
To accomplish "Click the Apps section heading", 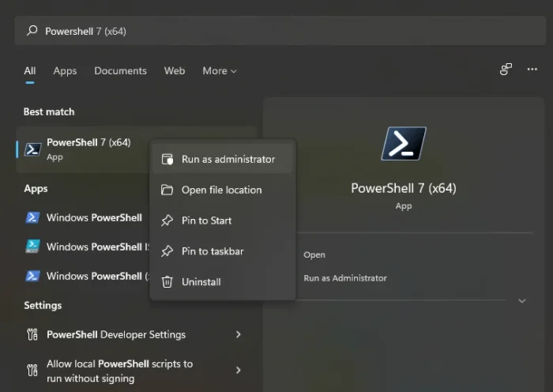I will [x=36, y=189].
